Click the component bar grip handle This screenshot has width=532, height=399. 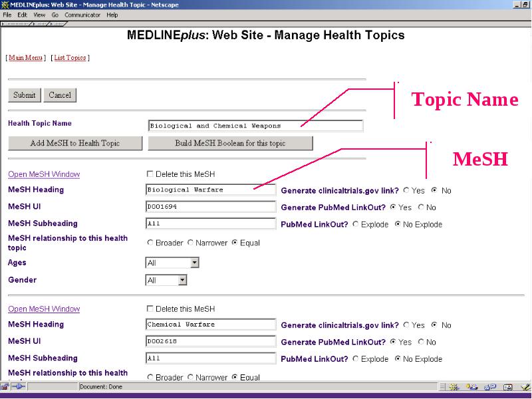(442, 387)
